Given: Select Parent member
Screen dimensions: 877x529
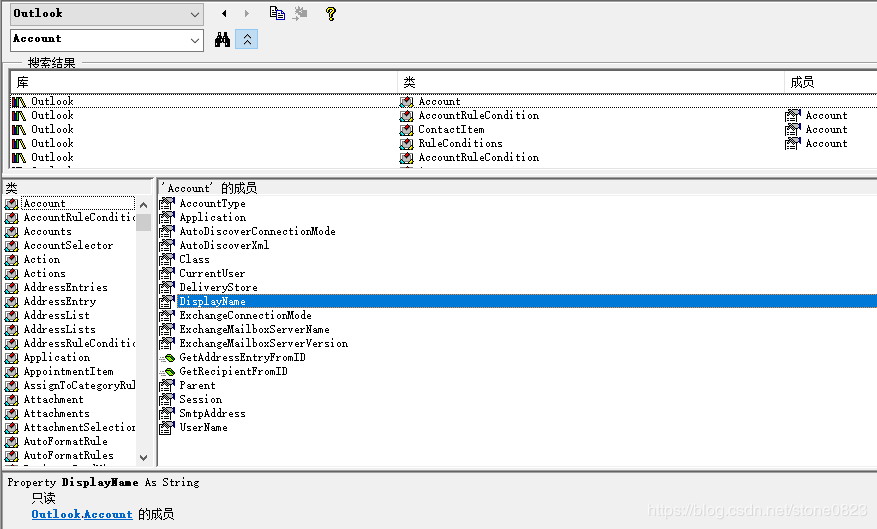Looking at the screenshot, I should click(197, 385).
